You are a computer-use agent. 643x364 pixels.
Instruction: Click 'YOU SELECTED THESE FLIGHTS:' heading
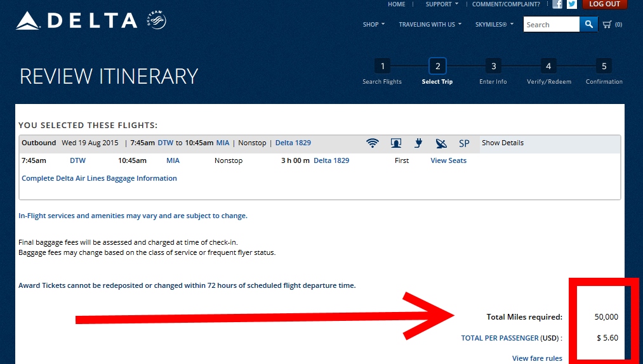point(88,125)
